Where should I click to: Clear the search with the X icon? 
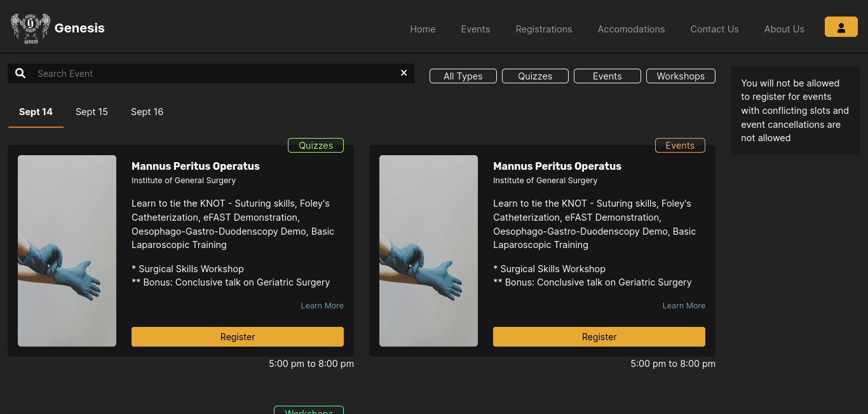pos(403,73)
